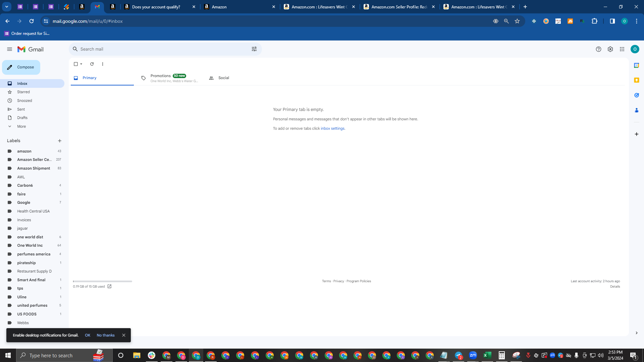The width and height of the screenshot is (644, 362).
Task: Bookmark this tab star icon
Action: (517, 21)
